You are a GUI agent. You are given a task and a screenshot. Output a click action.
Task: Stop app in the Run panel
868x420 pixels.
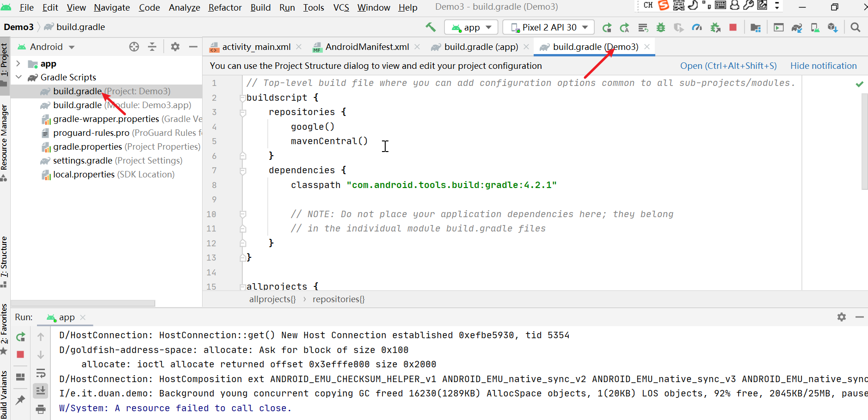tap(20, 354)
